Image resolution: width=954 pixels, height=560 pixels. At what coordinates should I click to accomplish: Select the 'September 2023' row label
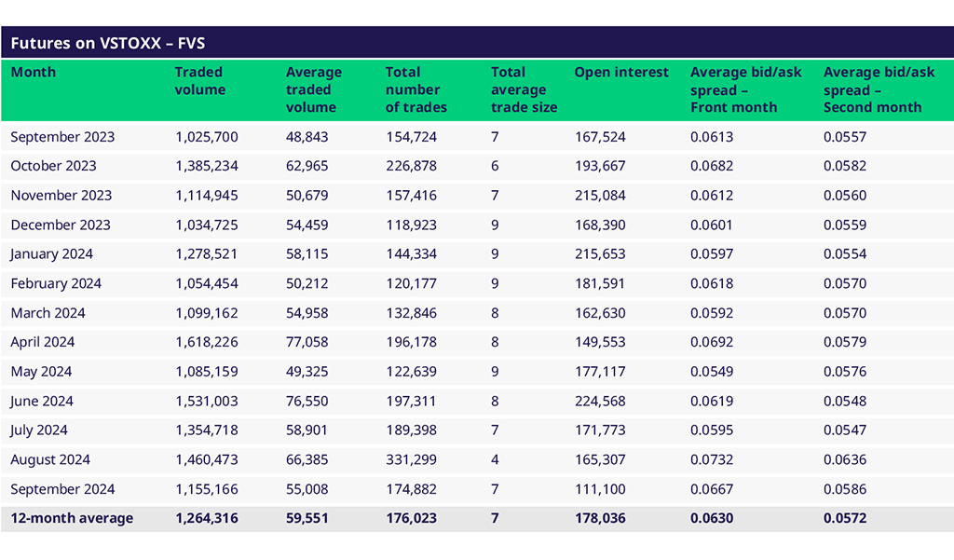[x=62, y=137]
